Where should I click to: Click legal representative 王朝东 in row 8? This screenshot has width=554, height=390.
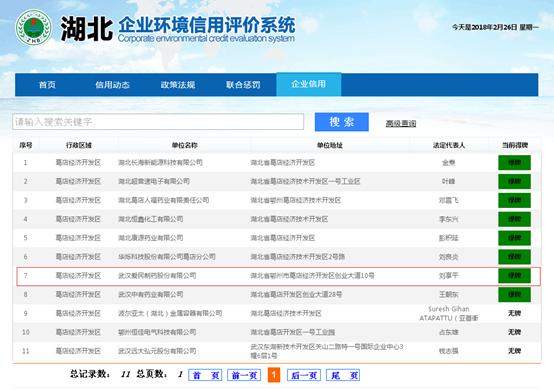(449, 295)
